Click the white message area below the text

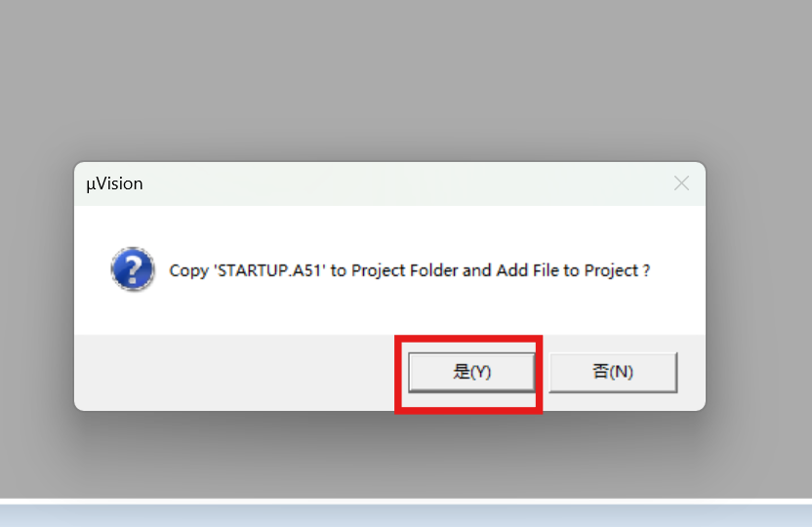pyautogui.click(x=389, y=309)
